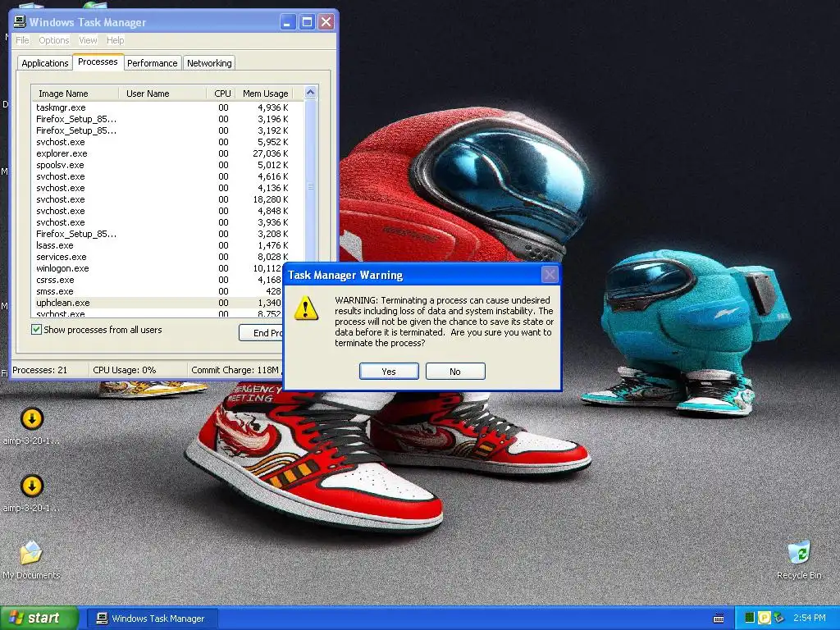Cancel termination with the No button

pos(455,372)
